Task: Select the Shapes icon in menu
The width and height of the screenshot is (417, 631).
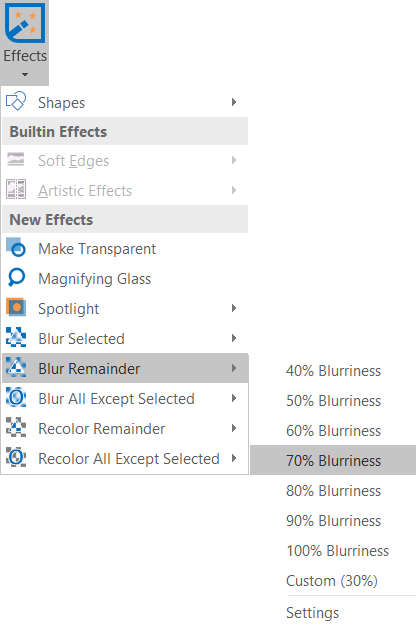Action: (x=16, y=101)
